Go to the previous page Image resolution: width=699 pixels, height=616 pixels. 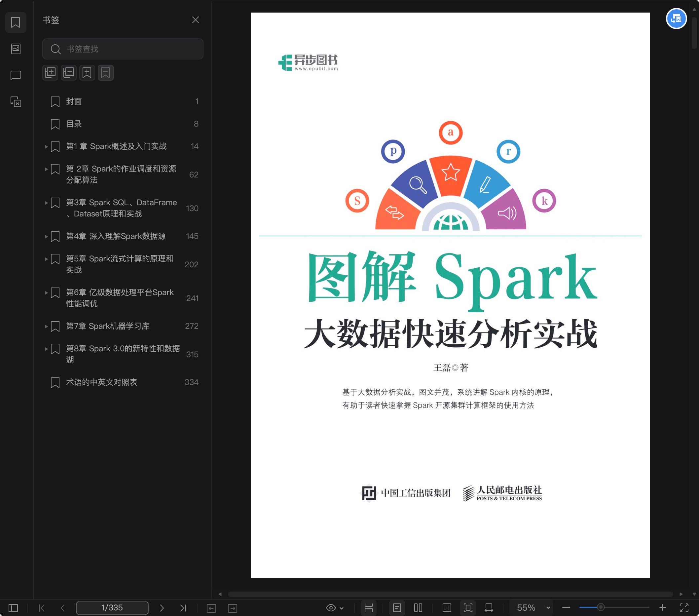pos(62,608)
